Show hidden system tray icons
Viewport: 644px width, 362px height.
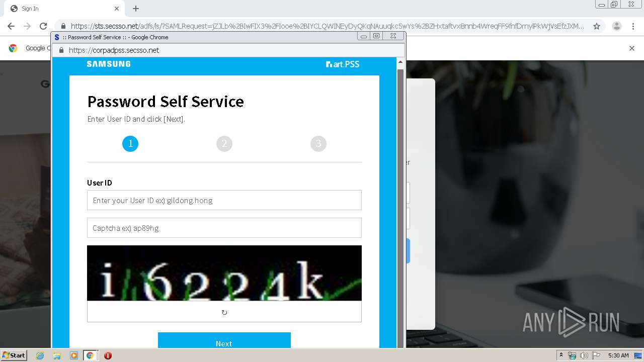click(x=561, y=355)
